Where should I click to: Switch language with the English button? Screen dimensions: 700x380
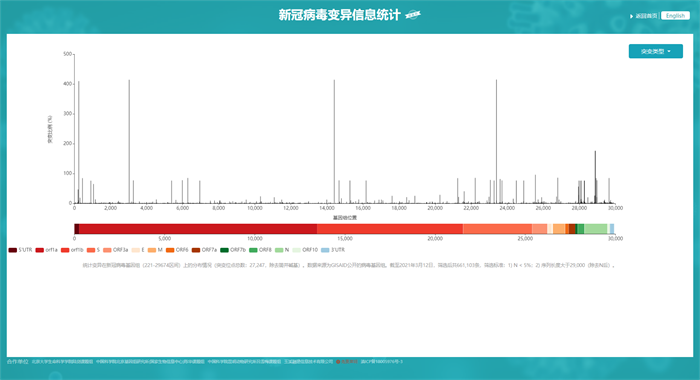tap(675, 16)
